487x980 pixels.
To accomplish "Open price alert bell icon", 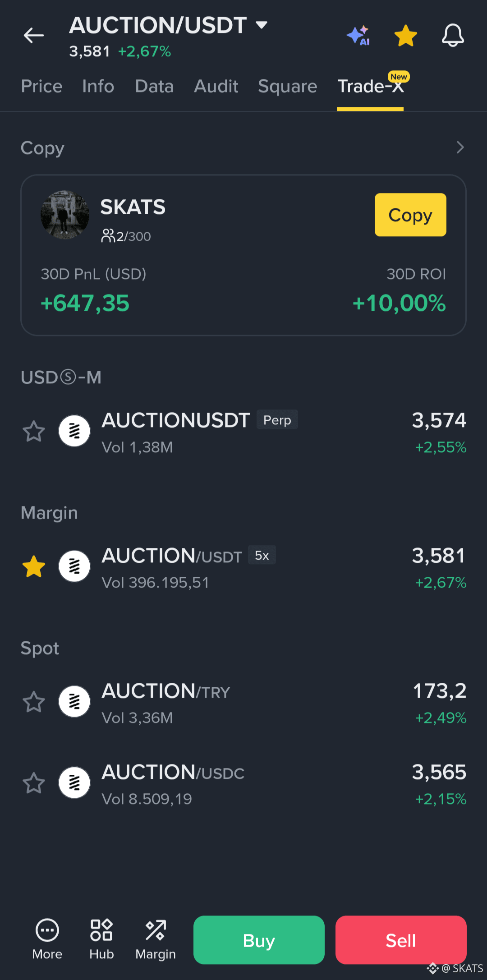I will coord(453,35).
